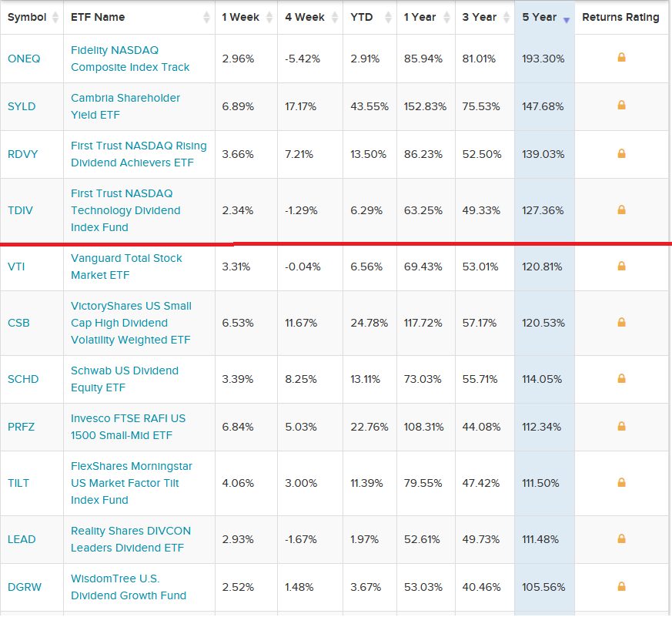672x617 pixels.
Task: Select SYLD 5 Year value 147.68%
Action: tap(543, 106)
